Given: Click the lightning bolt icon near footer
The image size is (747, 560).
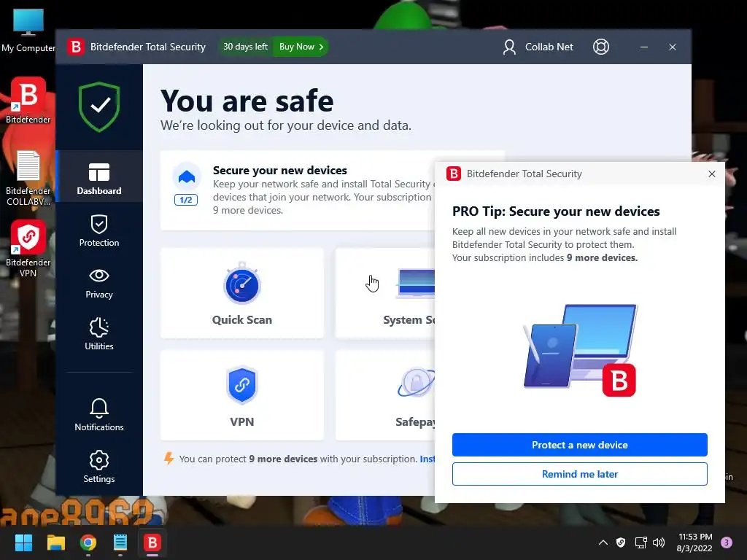Looking at the screenshot, I should 169,459.
